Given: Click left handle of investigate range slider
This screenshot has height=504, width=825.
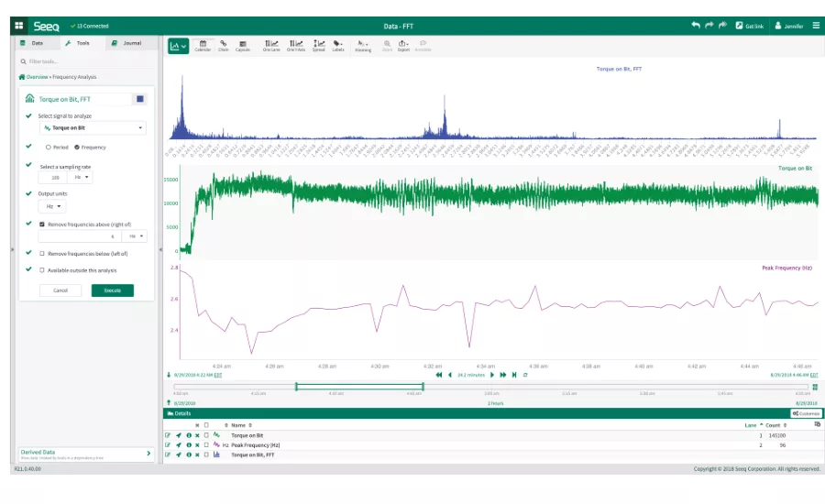Looking at the screenshot, I should coord(296,387).
